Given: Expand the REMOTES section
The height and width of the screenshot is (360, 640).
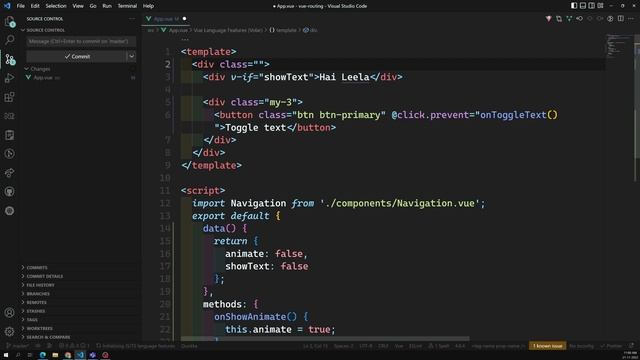Looking at the screenshot, I should 36,302.
